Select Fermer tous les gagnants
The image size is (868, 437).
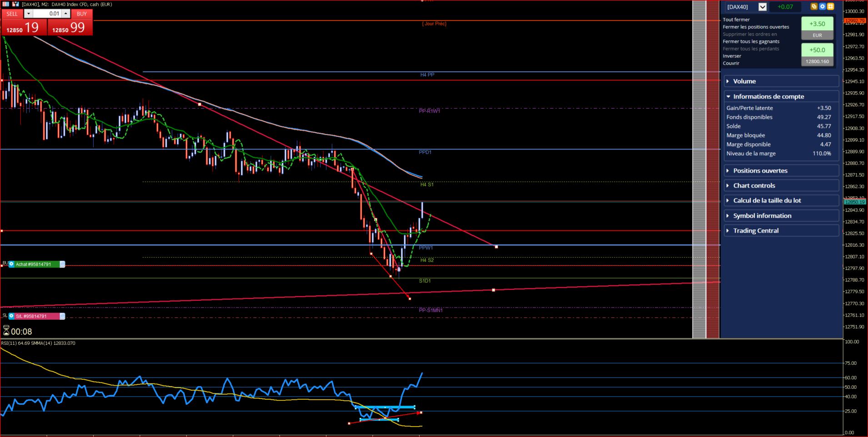(751, 41)
